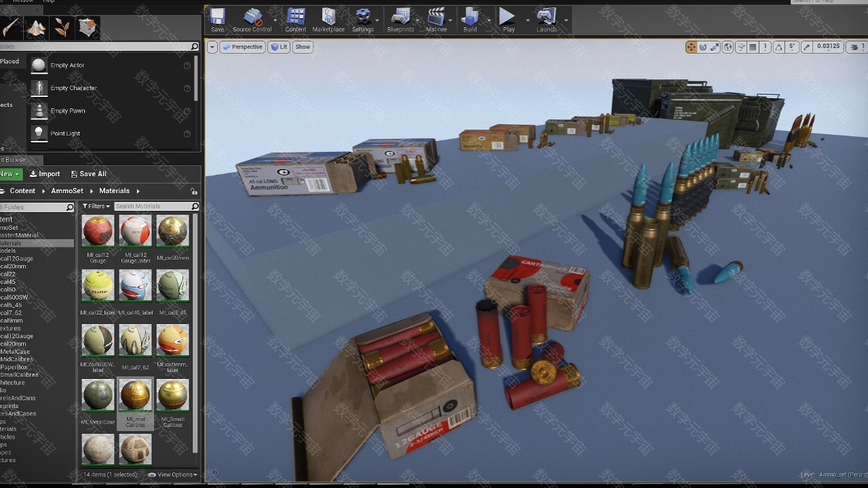Switch to Geometry Editing mode

(88, 27)
